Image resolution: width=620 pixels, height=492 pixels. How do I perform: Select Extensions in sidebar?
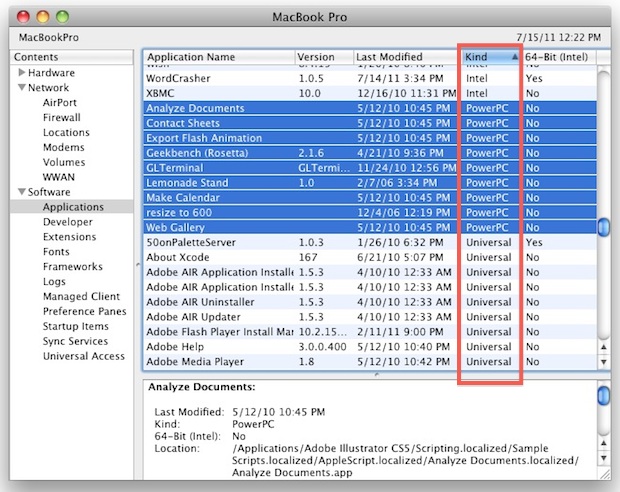tap(70, 237)
